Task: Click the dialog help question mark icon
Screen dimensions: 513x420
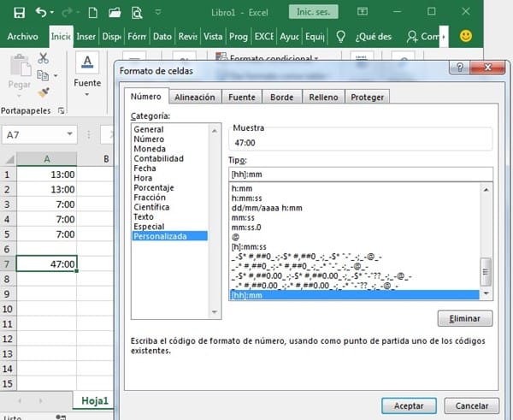Action: pyautogui.click(x=460, y=70)
